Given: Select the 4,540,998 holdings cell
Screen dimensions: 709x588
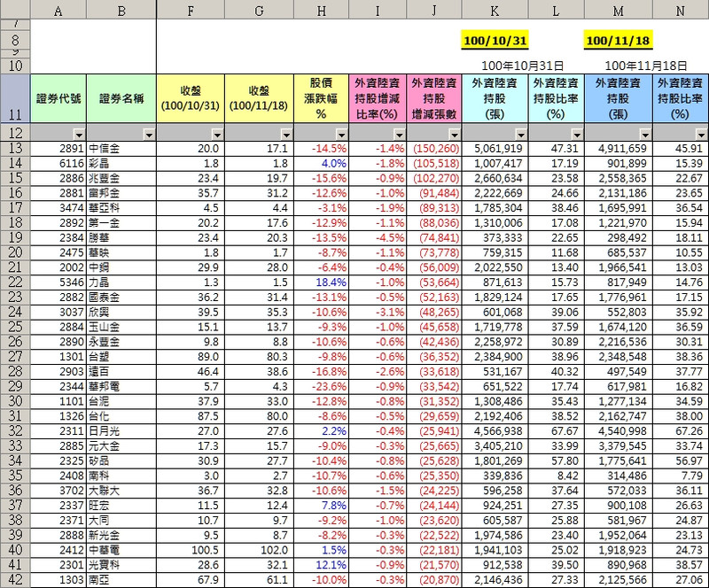Looking at the screenshot, I should (x=618, y=431).
